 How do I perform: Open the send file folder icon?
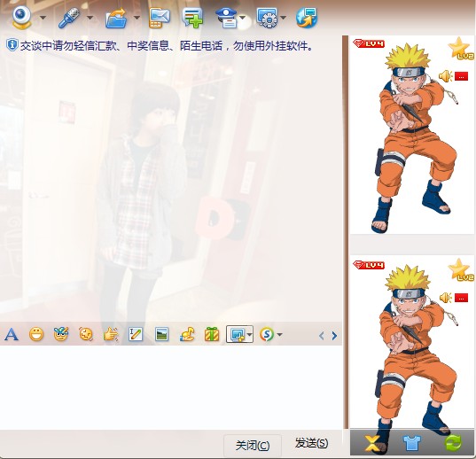(116, 18)
